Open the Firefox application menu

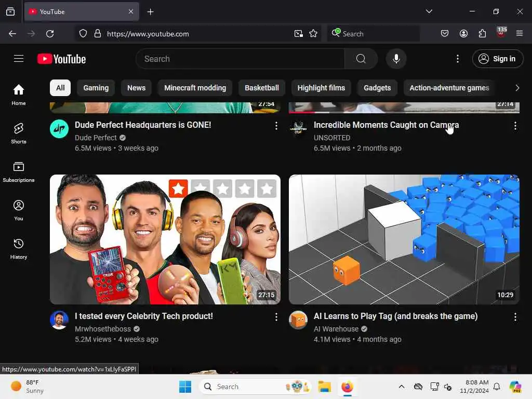coord(520,34)
